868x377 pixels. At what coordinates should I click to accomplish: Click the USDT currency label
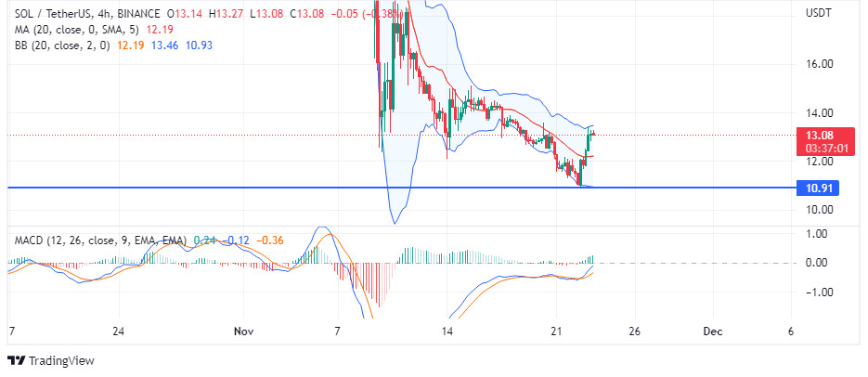click(x=818, y=13)
